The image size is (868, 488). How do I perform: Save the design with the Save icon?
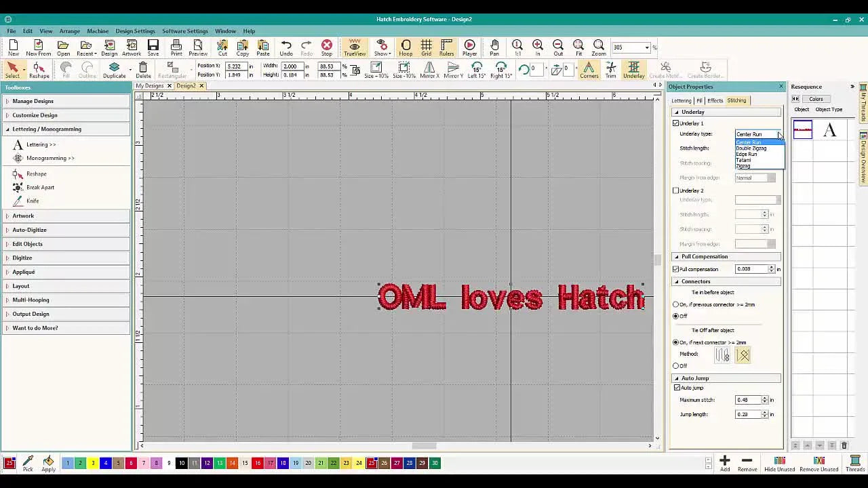pyautogui.click(x=153, y=47)
